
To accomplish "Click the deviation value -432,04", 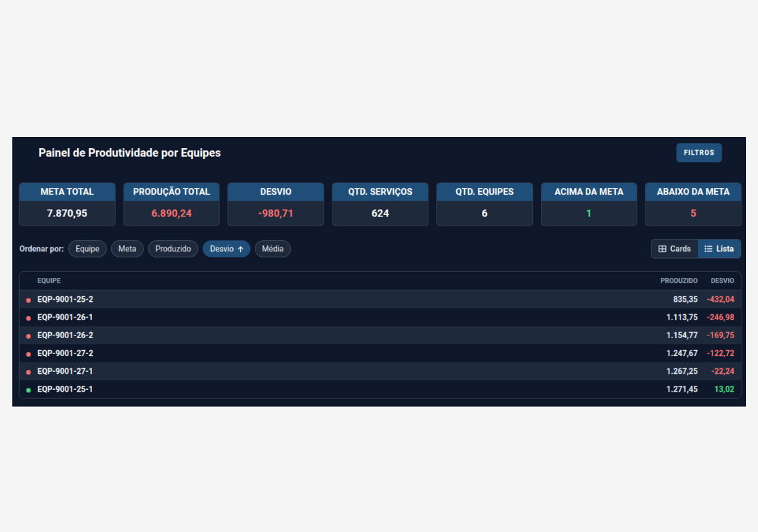I will [720, 300].
